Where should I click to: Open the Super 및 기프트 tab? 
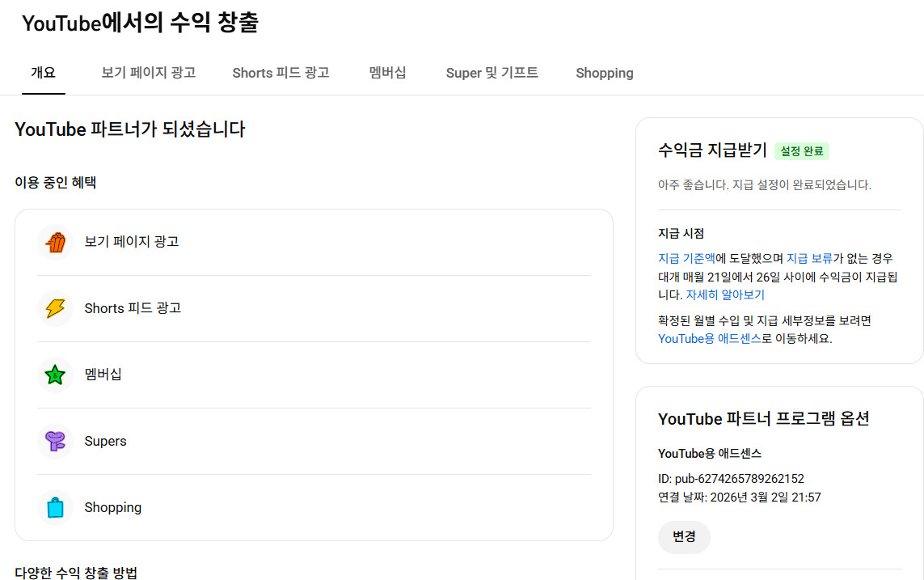pyautogui.click(x=492, y=73)
